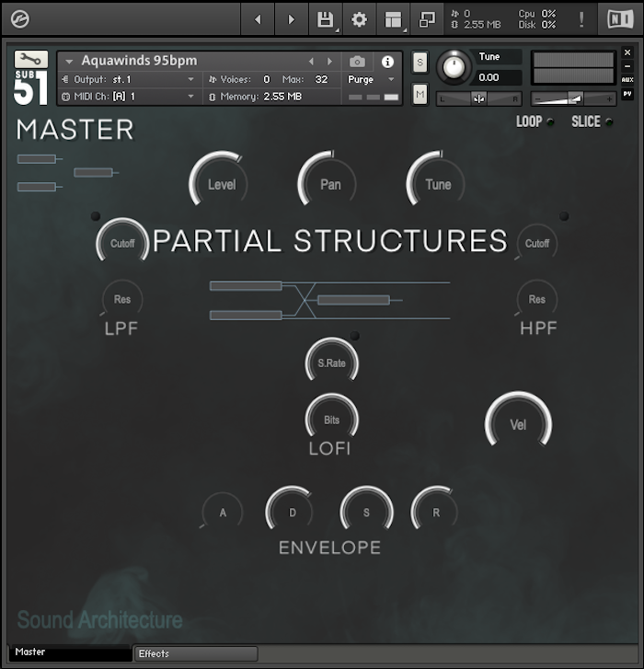The image size is (644, 669).
Task: Toggle the Mute M button
Action: tap(420, 94)
